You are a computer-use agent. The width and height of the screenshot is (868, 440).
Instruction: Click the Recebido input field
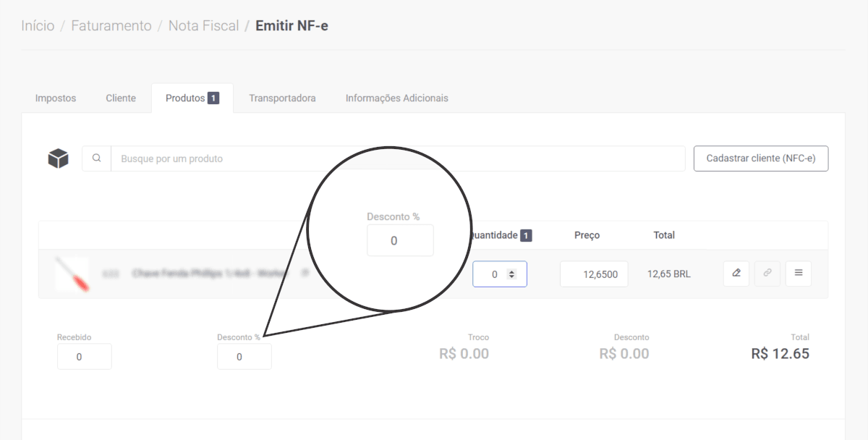(85, 357)
